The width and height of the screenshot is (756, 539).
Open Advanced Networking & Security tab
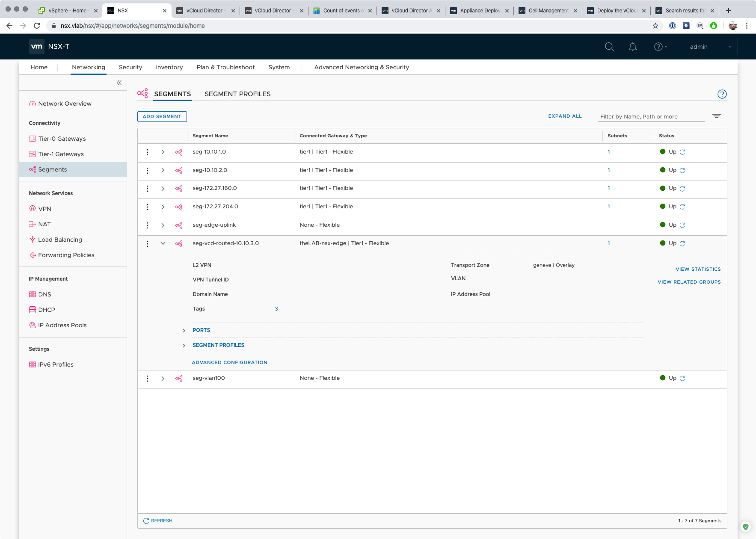point(362,67)
